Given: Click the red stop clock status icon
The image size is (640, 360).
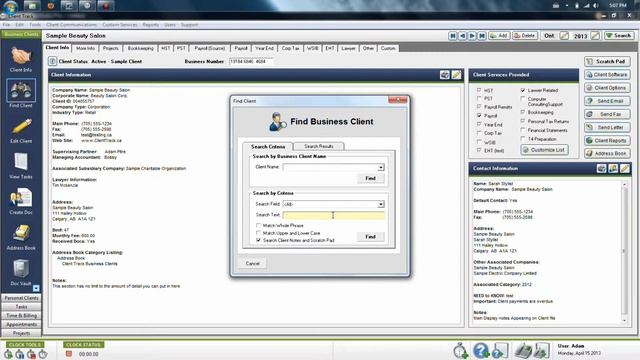Looking at the screenshot, I should click(x=69, y=354).
